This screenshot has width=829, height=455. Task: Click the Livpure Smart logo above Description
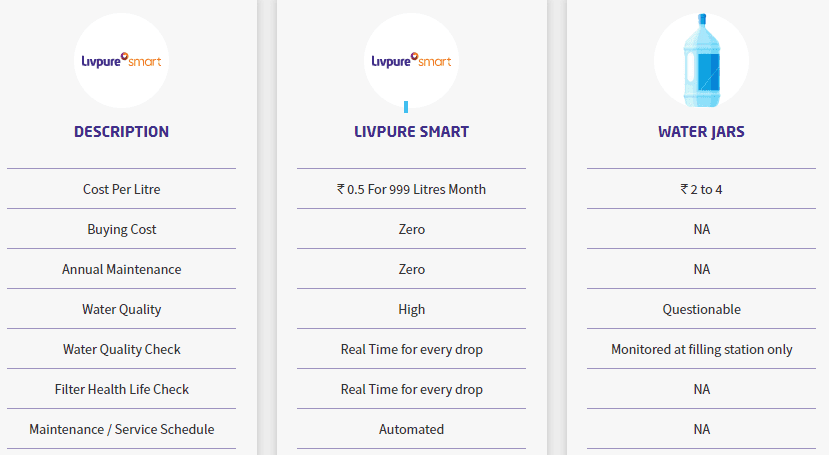click(121, 60)
